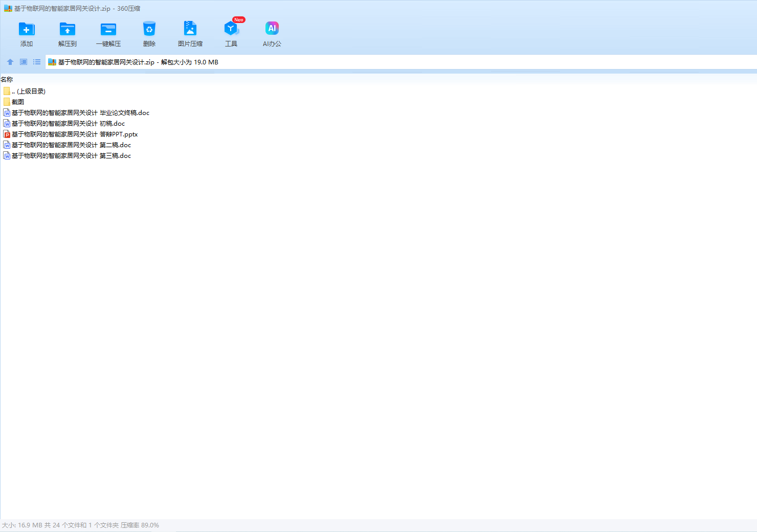Click the 删除 (Delete) trash icon
This screenshot has width=757, height=532.
click(x=149, y=29)
